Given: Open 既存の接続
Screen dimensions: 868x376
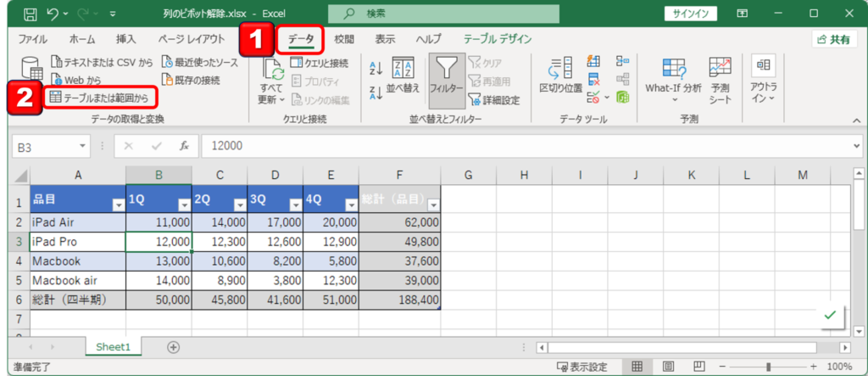Looking at the screenshot, I should pyautogui.click(x=191, y=81).
